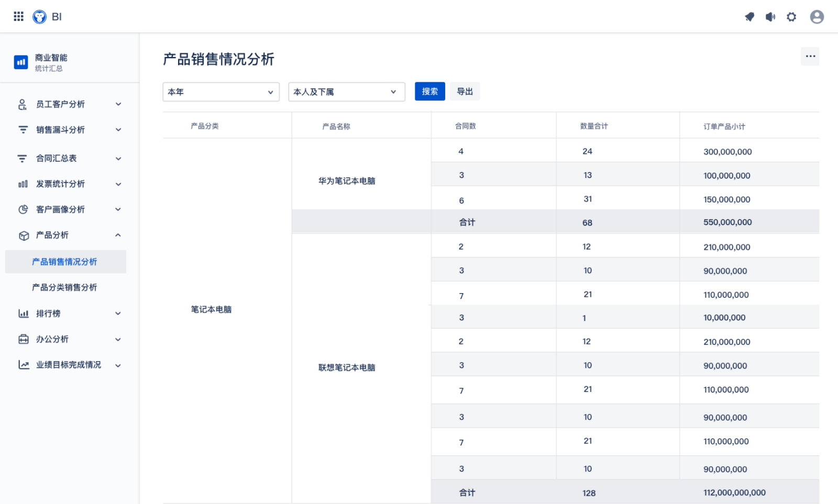Click the 销售漏斗分析 funnel icon

[x=23, y=130]
